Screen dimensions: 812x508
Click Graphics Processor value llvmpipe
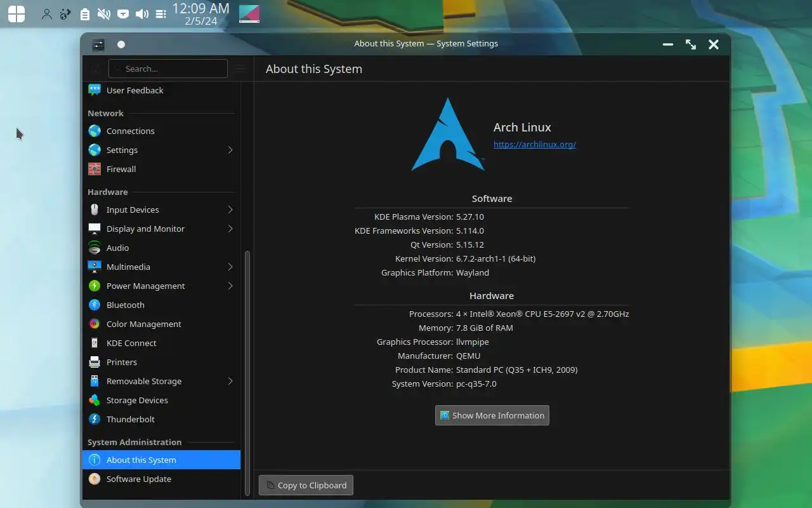[473, 342]
